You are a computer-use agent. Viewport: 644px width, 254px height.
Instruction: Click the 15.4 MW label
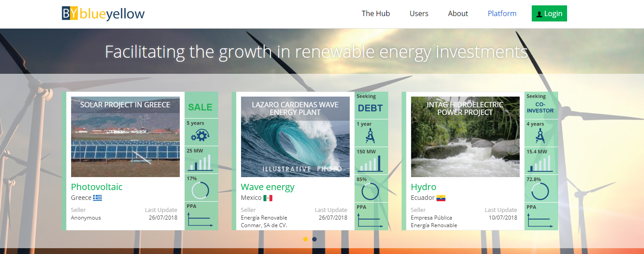pos(537,152)
